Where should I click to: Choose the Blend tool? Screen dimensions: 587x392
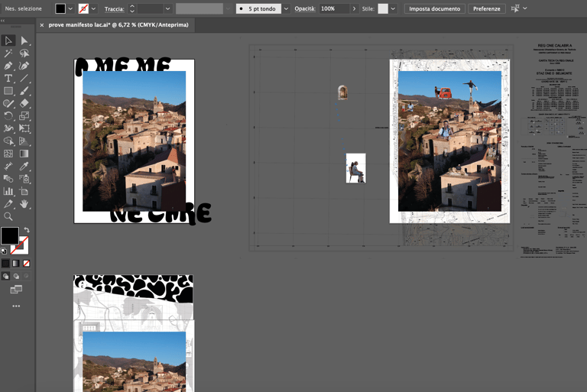tap(8, 179)
